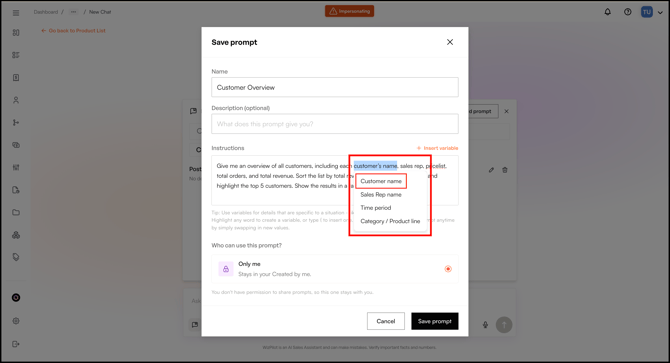The image size is (670, 363).
Task: Open the help question mark icon
Action: click(627, 12)
